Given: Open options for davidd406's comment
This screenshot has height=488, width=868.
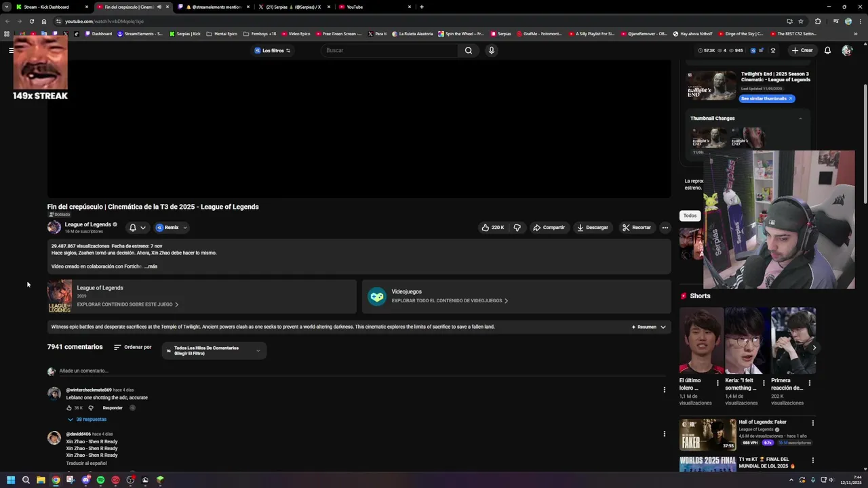Looking at the screenshot, I should click(664, 434).
